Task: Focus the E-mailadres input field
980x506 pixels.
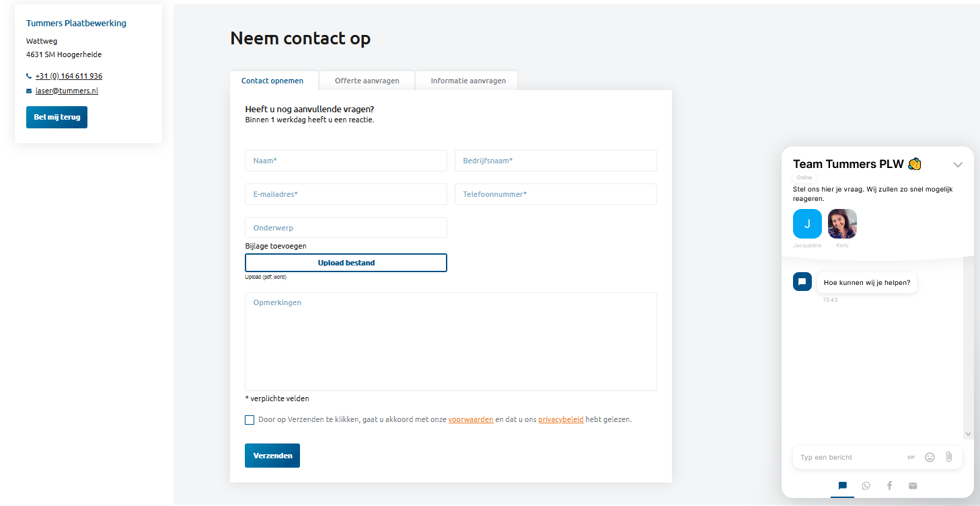Action: pos(346,194)
